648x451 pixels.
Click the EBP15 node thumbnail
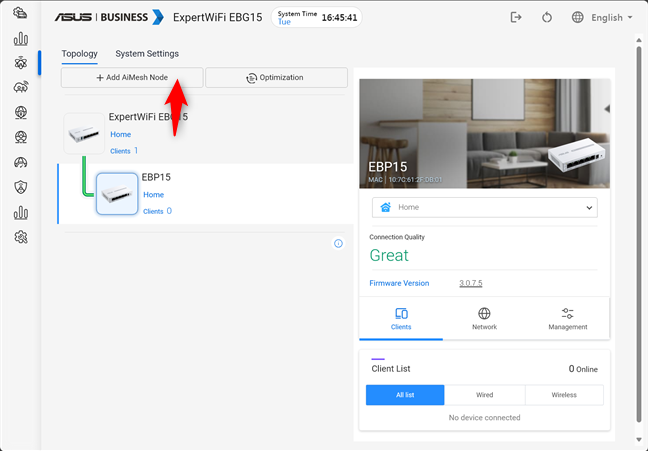117,194
